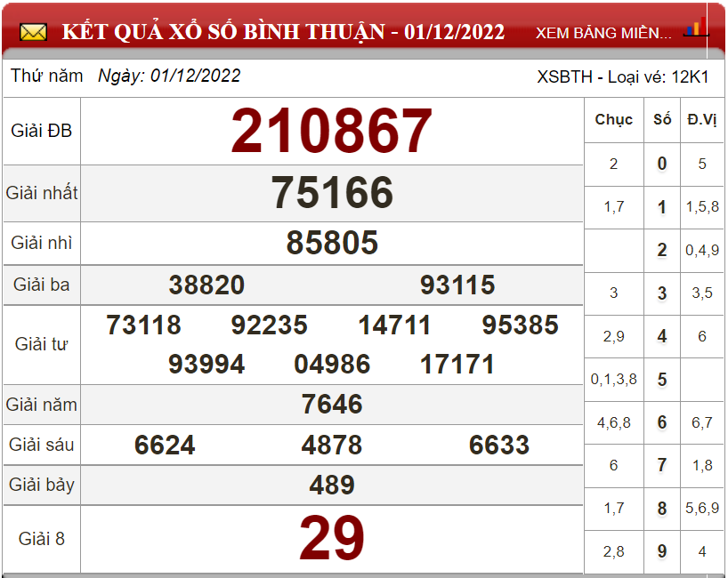The image size is (728, 578).
Task: Click fifth prize number 7646
Action: pos(332,404)
